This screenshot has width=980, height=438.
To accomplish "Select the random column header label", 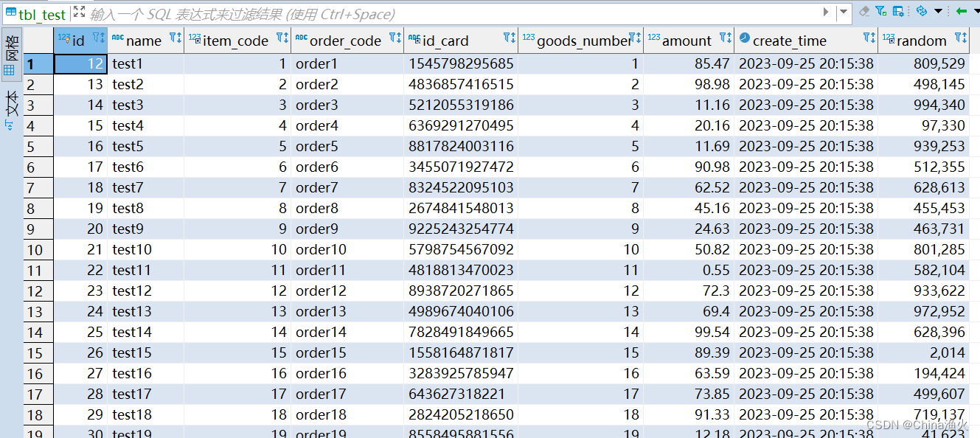I will click(921, 41).
